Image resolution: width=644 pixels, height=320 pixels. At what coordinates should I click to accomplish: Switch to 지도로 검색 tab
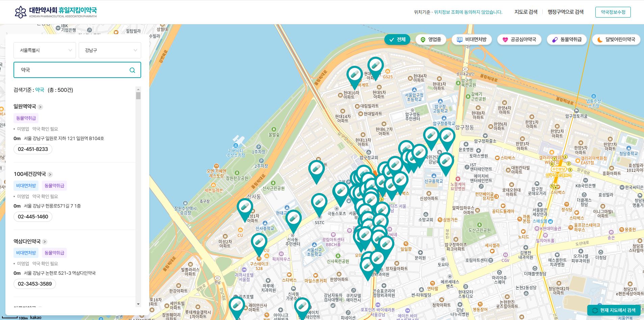tap(526, 12)
